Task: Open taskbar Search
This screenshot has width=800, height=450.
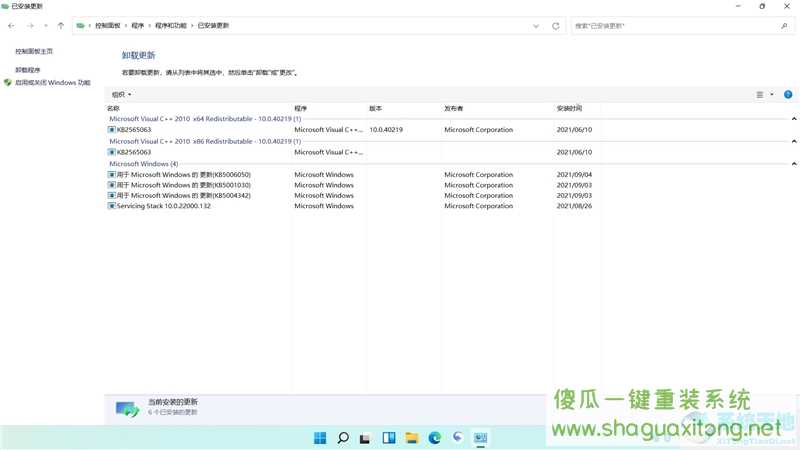Action: pyautogui.click(x=343, y=438)
